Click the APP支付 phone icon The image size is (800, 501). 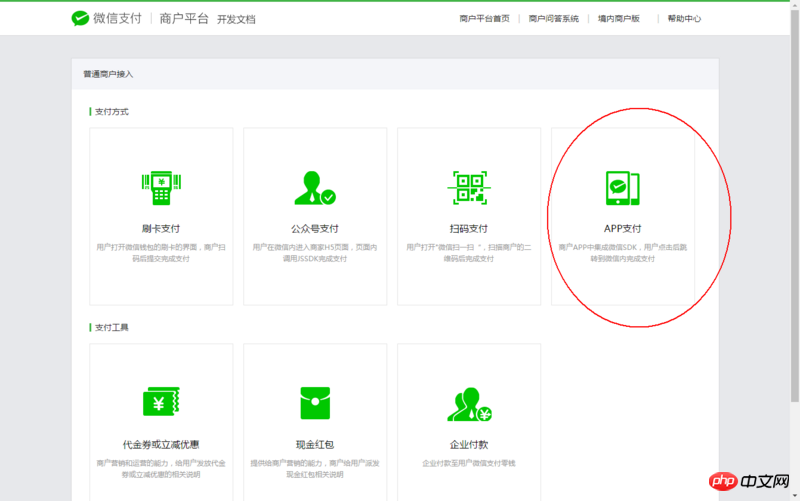(622, 187)
